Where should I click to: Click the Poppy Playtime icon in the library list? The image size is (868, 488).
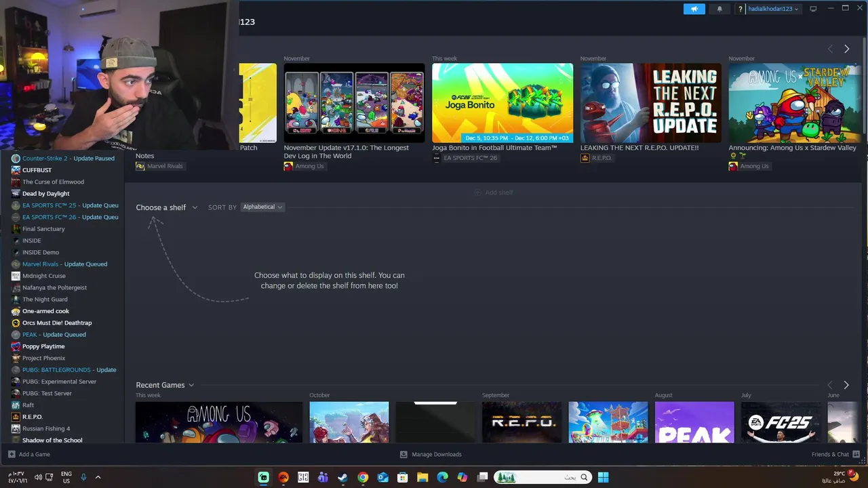click(16, 346)
